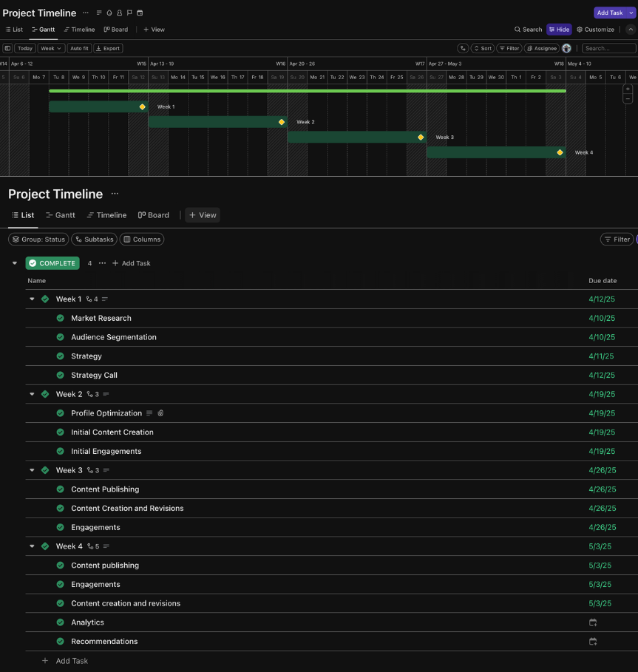The height and width of the screenshot is (672, 638).
Task: Open the Columns selector
Action: (142, 239)
